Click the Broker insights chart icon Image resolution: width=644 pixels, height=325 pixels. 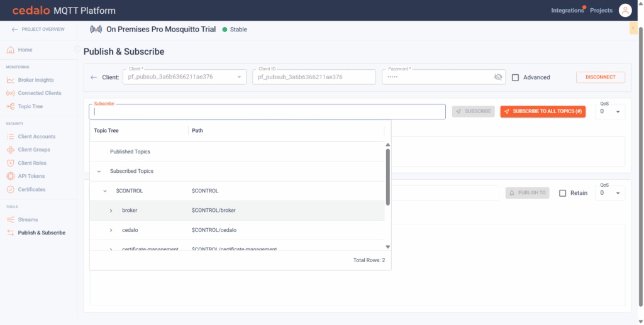pos(11,80)
